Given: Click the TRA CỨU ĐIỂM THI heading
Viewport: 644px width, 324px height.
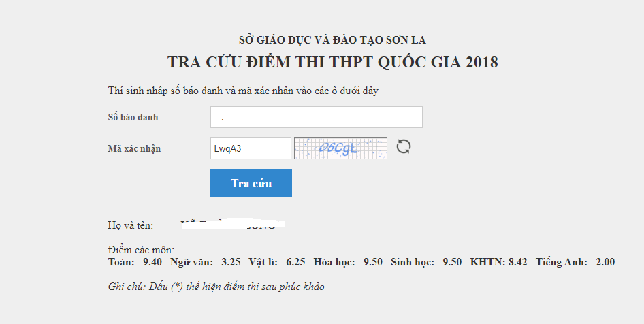Looking at the screenshot, I should [332, 63].
